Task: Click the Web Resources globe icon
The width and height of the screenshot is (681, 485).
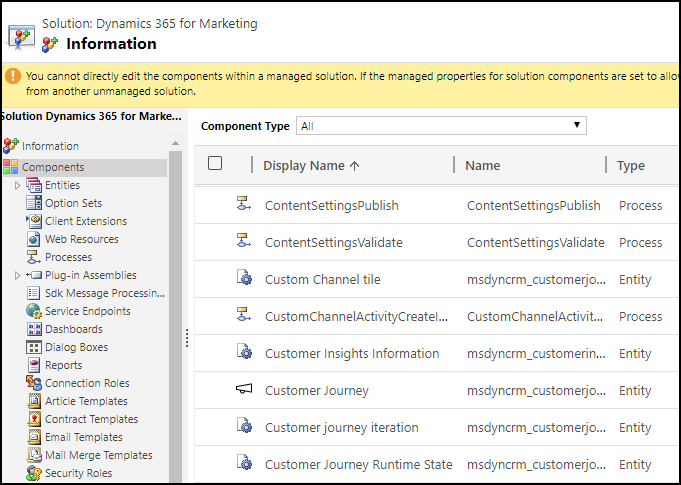Action: pyautogui.click(x=34, y=239)
